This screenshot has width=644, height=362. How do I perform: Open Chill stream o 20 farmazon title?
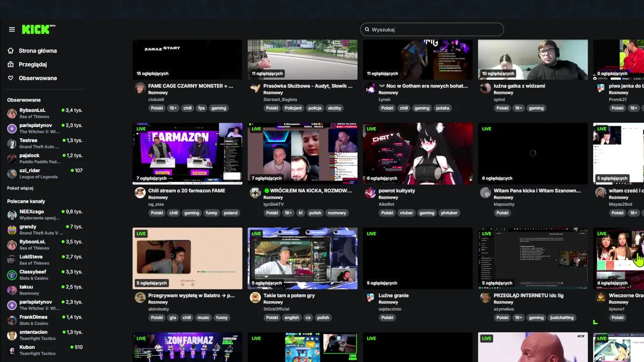(187, 191)
